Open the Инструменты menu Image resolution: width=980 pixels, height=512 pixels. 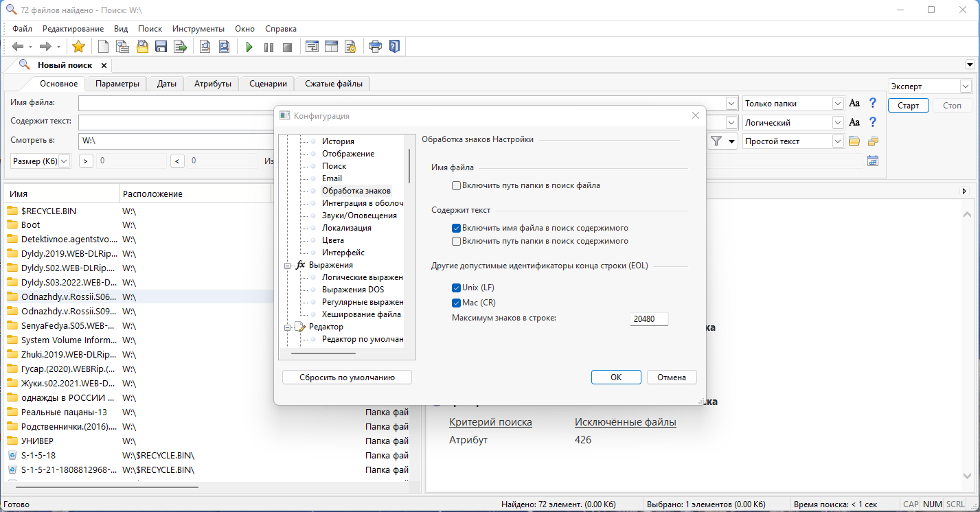point(198,29)
